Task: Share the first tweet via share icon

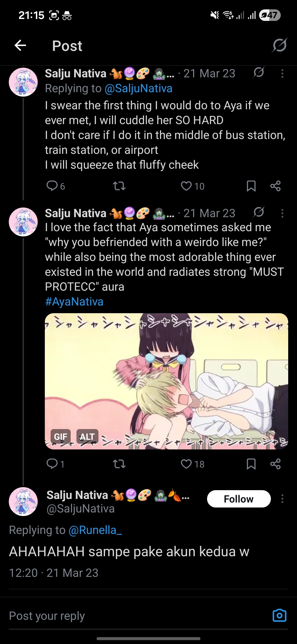Action: click(275, 186)
